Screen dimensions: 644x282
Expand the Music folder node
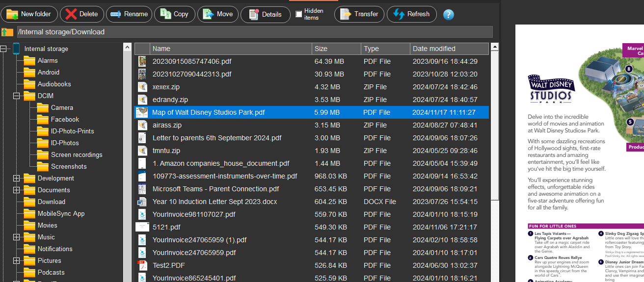(17, 237)
